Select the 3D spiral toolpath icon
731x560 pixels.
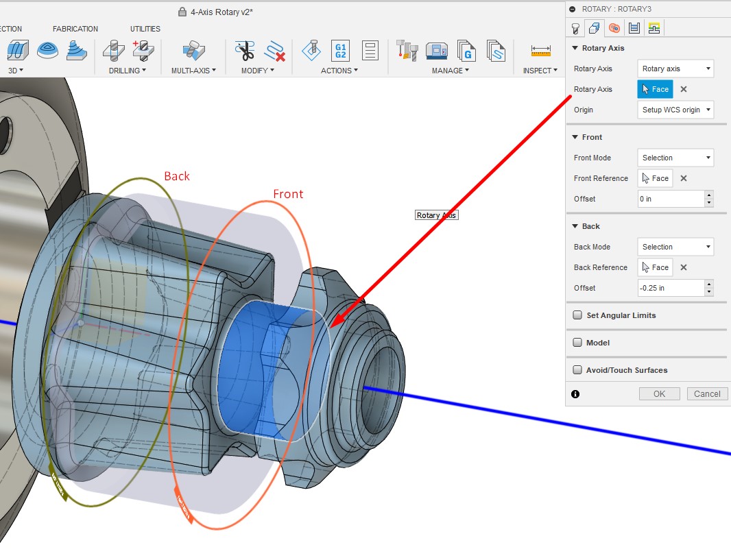point(76,50)
